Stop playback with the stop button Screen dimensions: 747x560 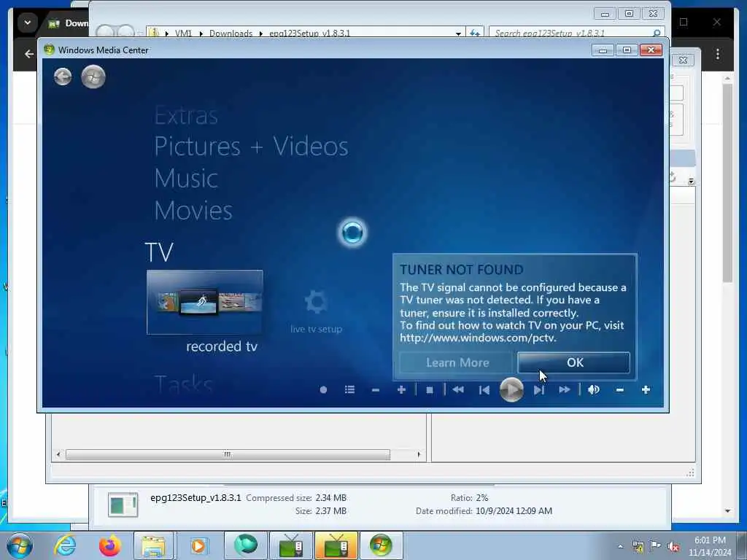429,390
